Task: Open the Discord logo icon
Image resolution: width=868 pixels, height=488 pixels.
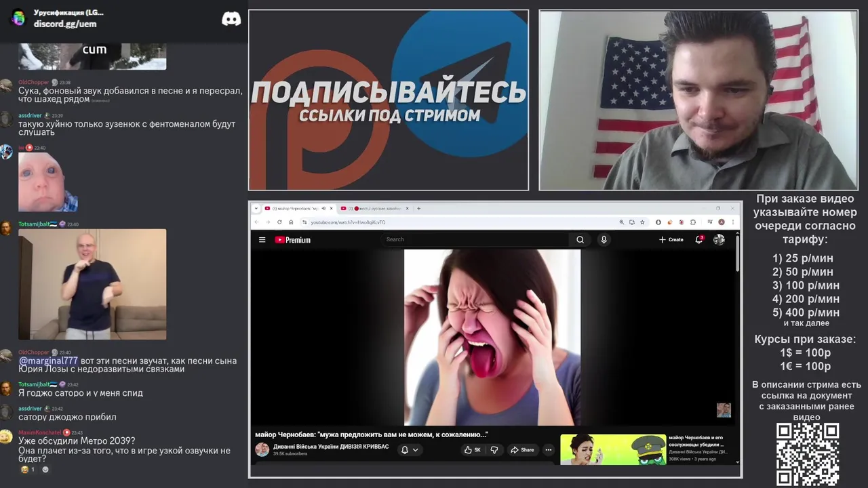Action: coord(231,19)
